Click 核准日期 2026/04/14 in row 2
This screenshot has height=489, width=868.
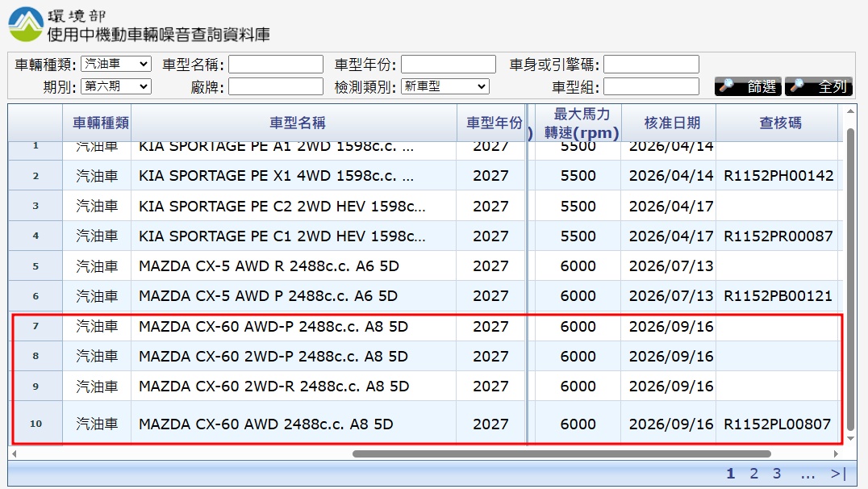pos(671,176)
